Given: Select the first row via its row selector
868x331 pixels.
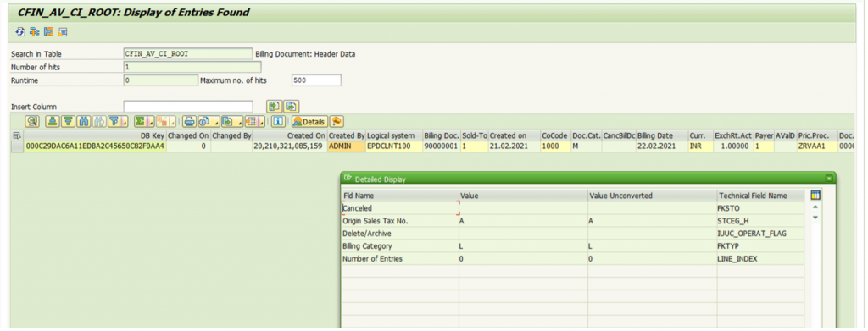Looking at the screenshot, I should tap(17, 146).
